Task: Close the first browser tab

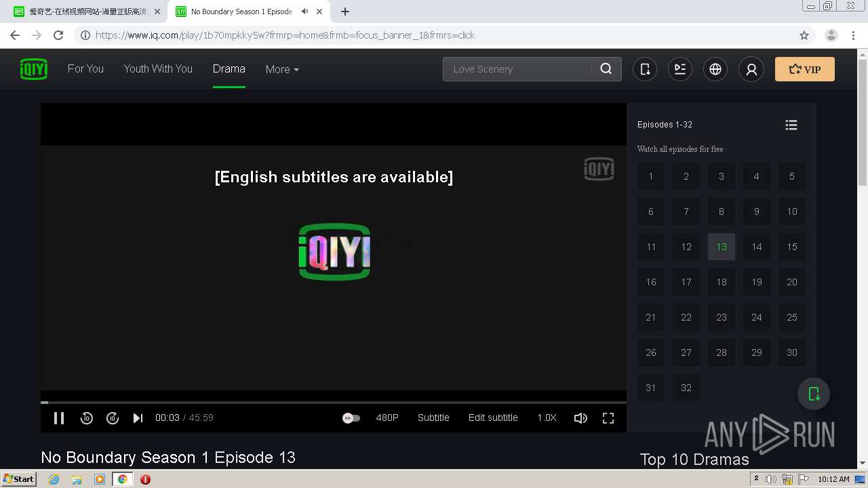Action: tap(157, 12)
